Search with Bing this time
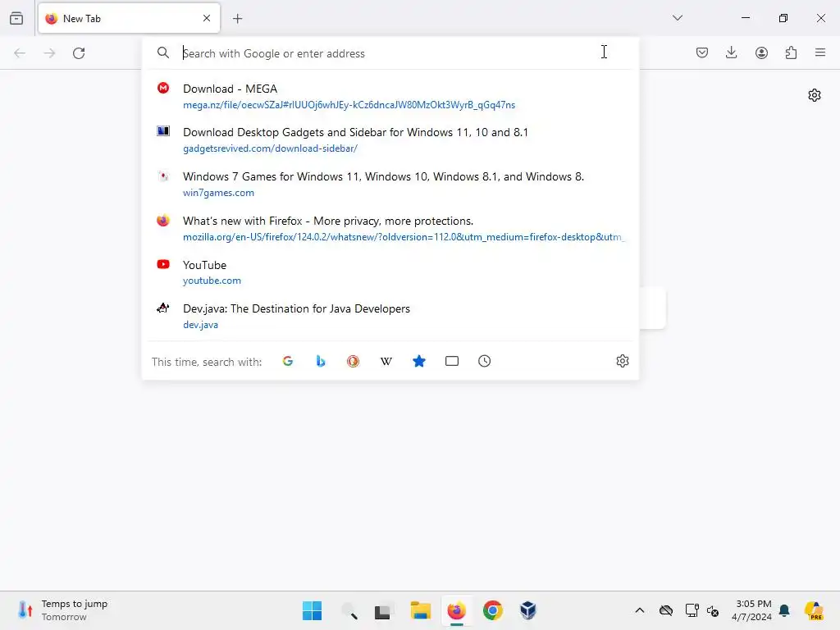Image resolution: width=840 pixels, height=630 pixels. (321, 361)
